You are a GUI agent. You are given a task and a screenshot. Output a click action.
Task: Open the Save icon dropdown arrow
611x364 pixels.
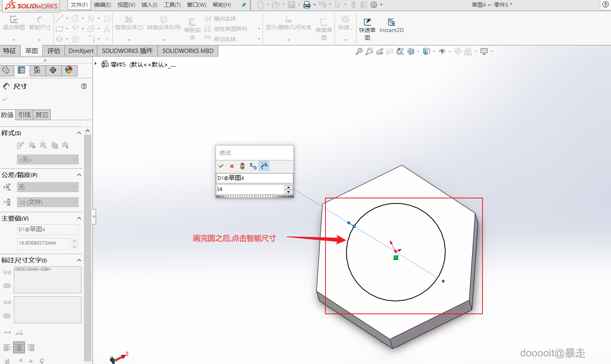pyautogui.click(x=299, y=5)
